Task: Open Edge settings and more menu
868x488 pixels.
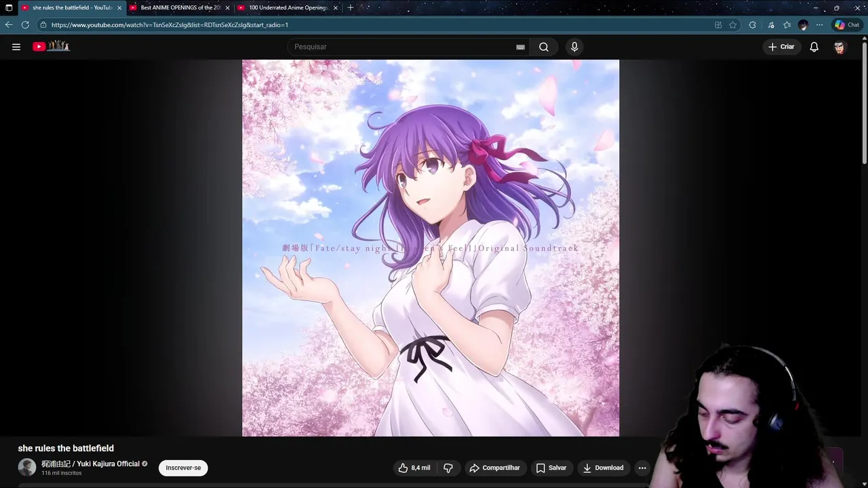Action: coord(819,25)
